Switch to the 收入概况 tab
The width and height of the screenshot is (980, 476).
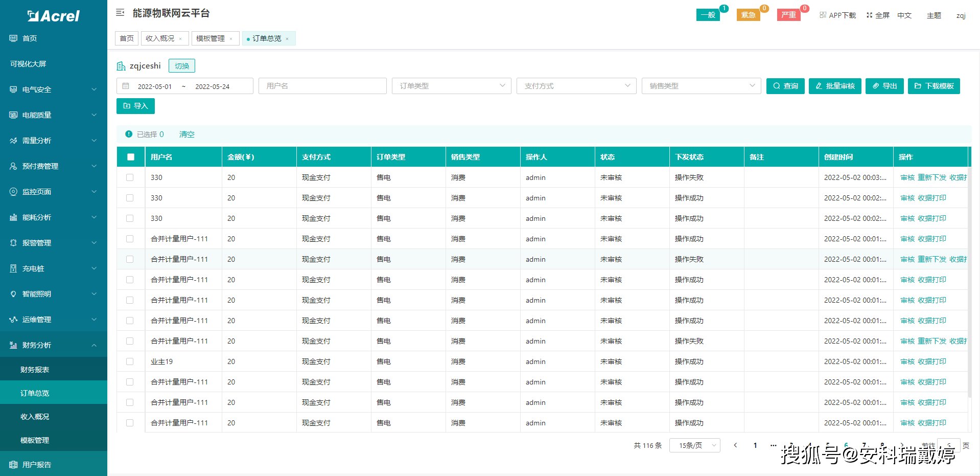point(160,38)
